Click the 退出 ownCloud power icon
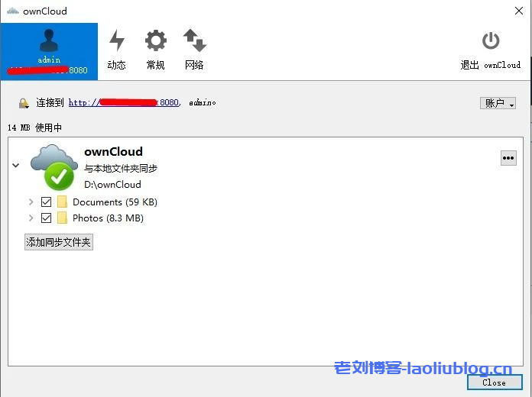The height and width of the screenshot is (397, 532). (x=491, y=40)
